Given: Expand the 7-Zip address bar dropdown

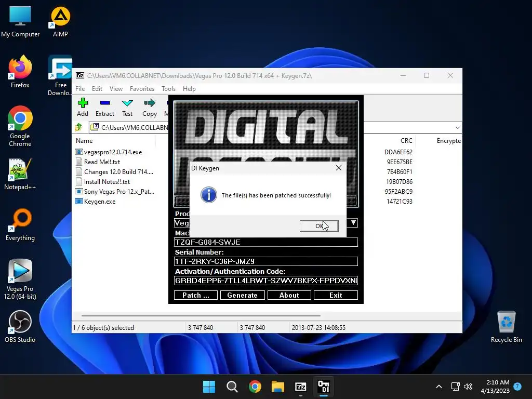Looking at the screenshot, I should tap(457, 128).
